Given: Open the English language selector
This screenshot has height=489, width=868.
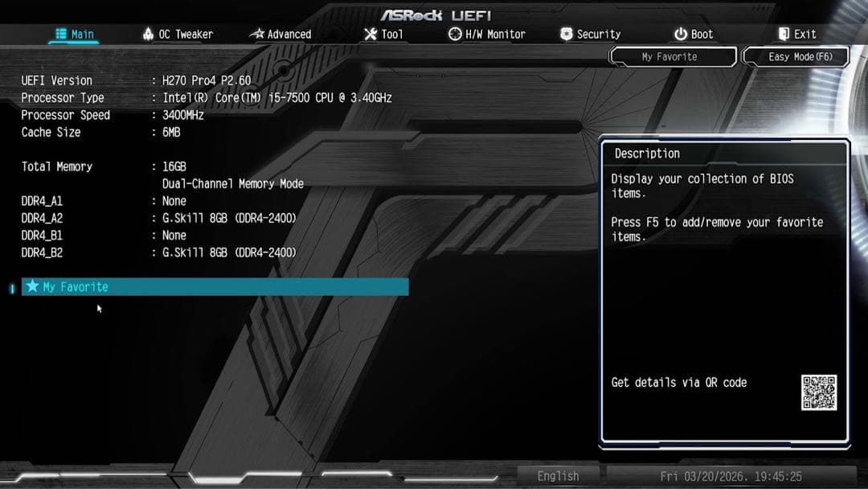Looking at the screenshot, I should [x=558, y=475].
